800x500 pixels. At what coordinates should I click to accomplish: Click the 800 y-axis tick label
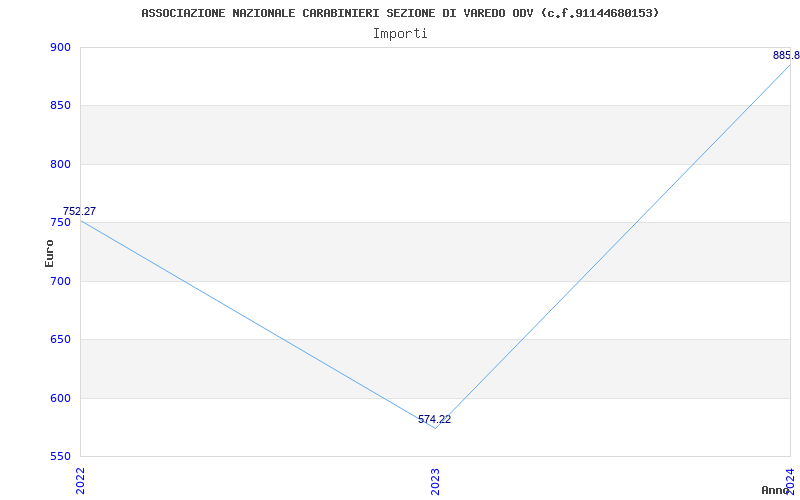click(x=60, y=164)
